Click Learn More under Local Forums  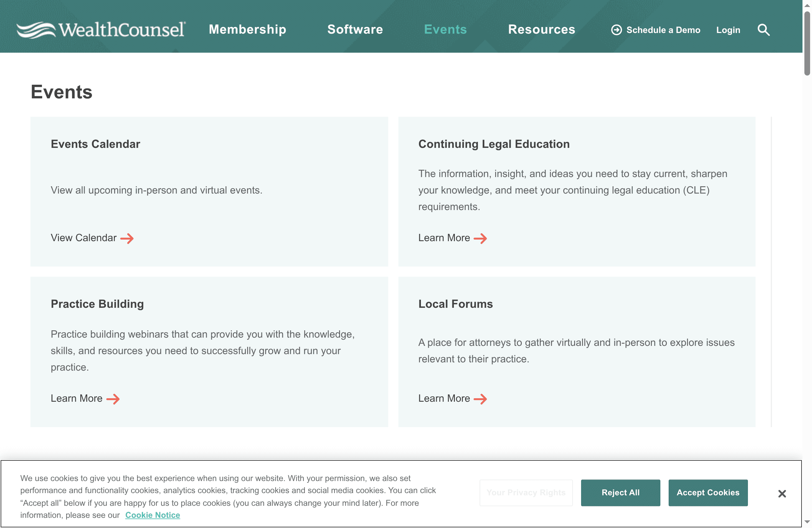444,398
